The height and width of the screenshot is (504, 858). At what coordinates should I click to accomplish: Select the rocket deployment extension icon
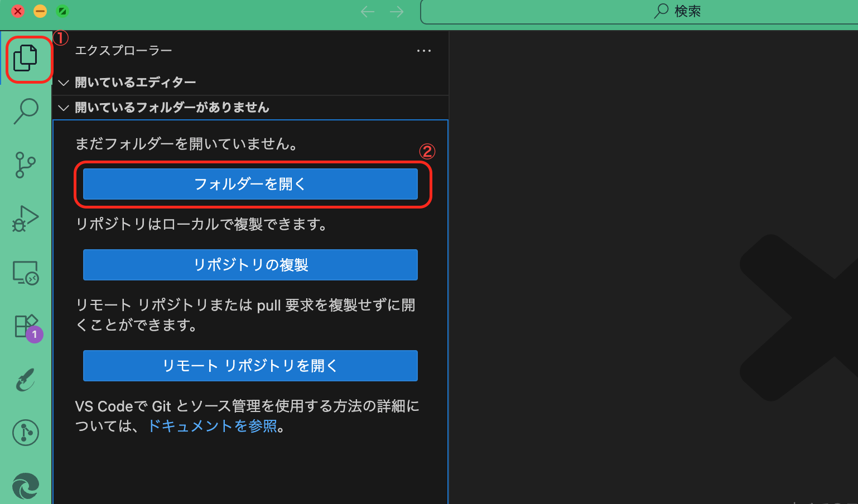(25, 380)
